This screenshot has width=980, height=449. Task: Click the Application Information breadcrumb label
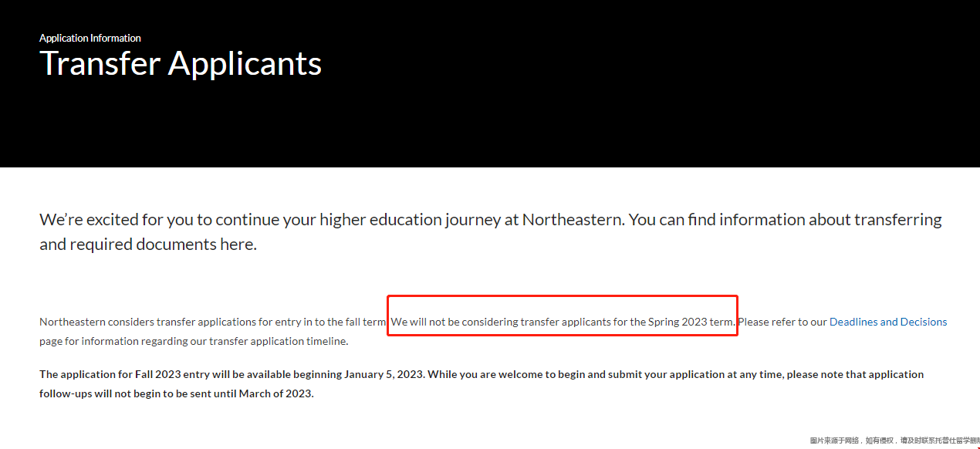(x=90, y=38)
